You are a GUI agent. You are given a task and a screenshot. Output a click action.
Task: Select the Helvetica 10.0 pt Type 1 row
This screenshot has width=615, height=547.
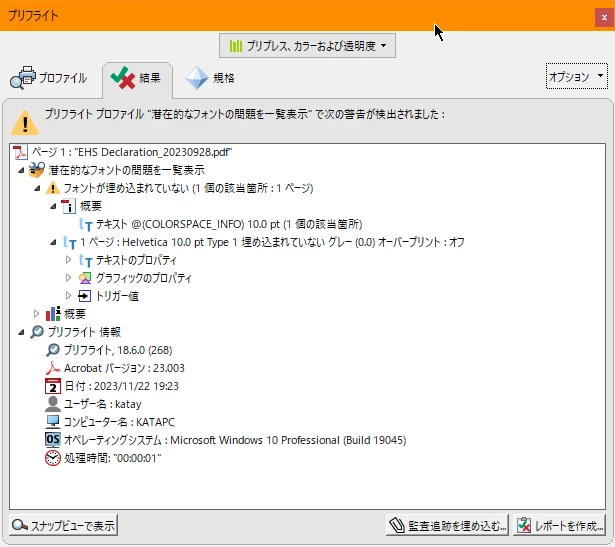point(272,242)
